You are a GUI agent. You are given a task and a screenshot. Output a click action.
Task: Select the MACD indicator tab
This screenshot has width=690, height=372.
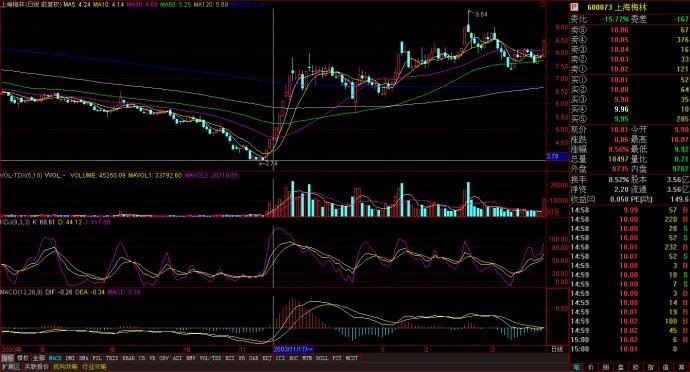point(55,358)
